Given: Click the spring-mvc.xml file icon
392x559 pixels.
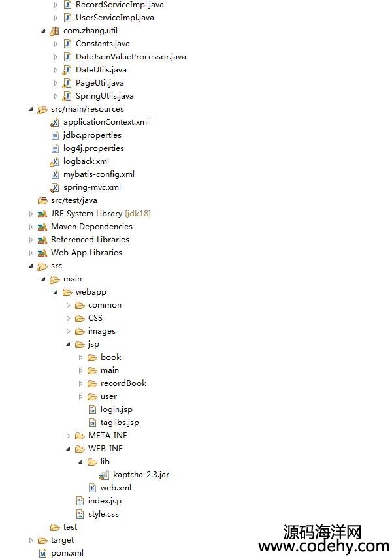Looking at the screenshot, I should (x=55, y=188).
